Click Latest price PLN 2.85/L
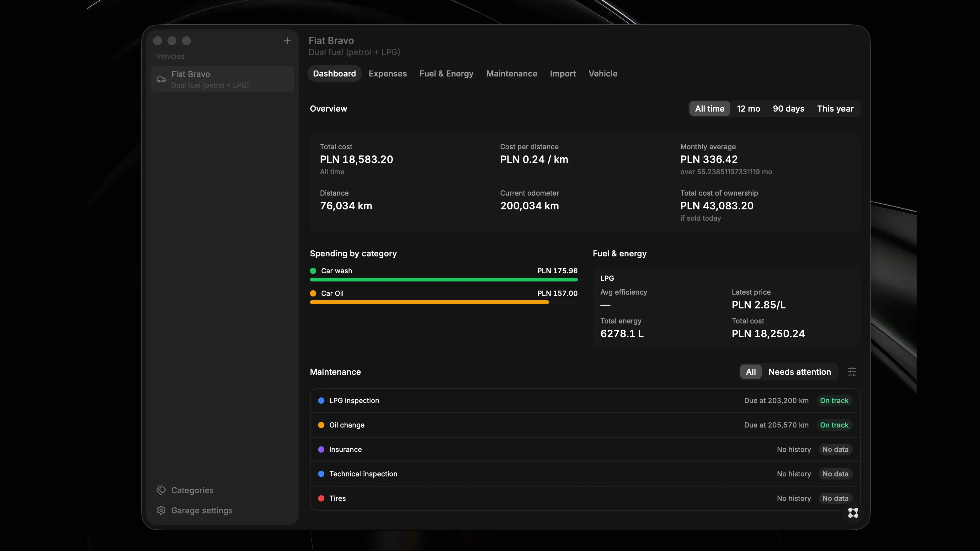The height and width of the screenshot is (551, 980). [x=759, y=305]
